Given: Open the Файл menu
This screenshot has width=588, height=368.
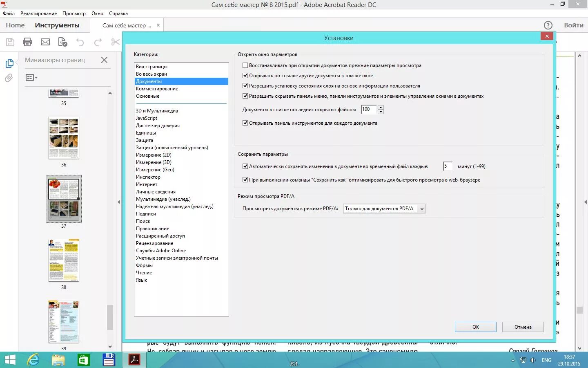Looking at the screenshot, I should pos(9,13).
